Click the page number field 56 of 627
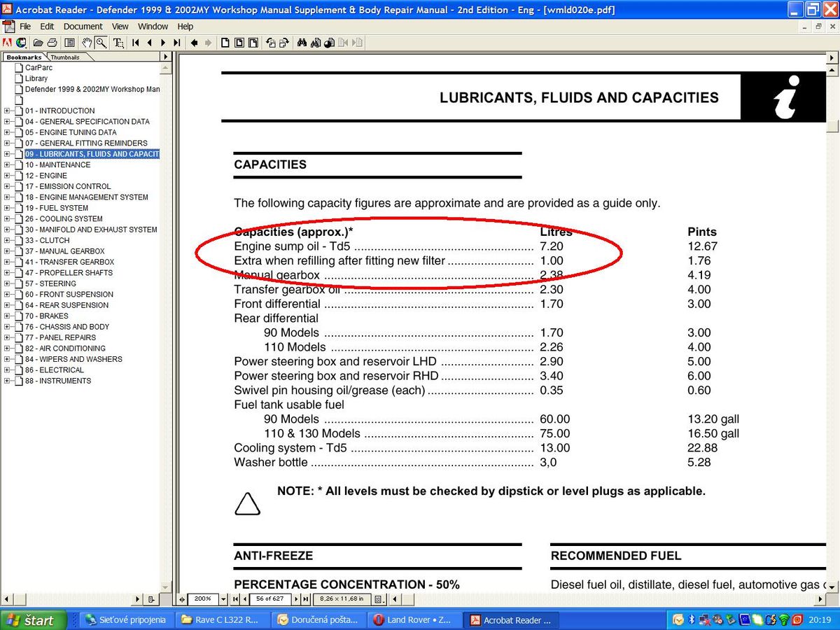Viewport: 840px width, 630px height. point(270,599)
